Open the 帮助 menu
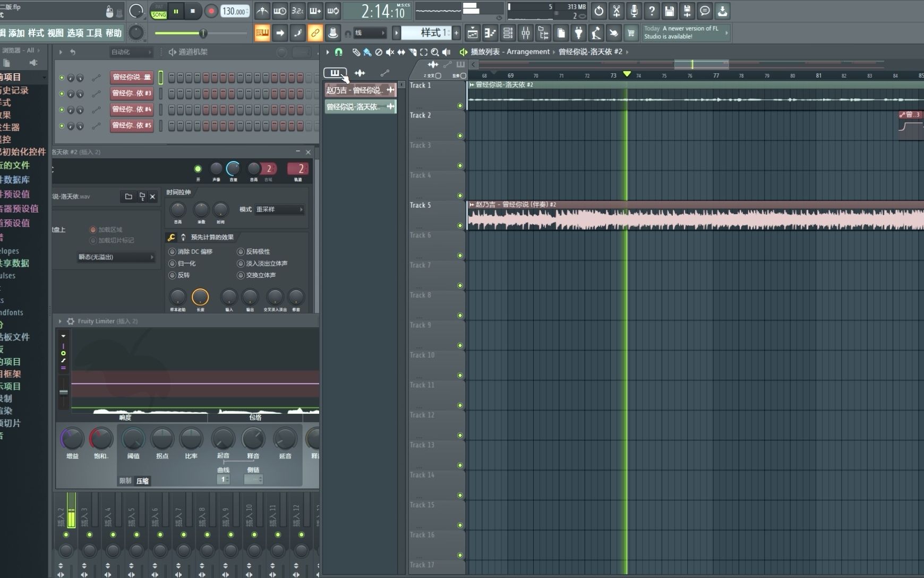Image resolution: width=924 pixels, height=578 pixels. [x=113, y=33]
